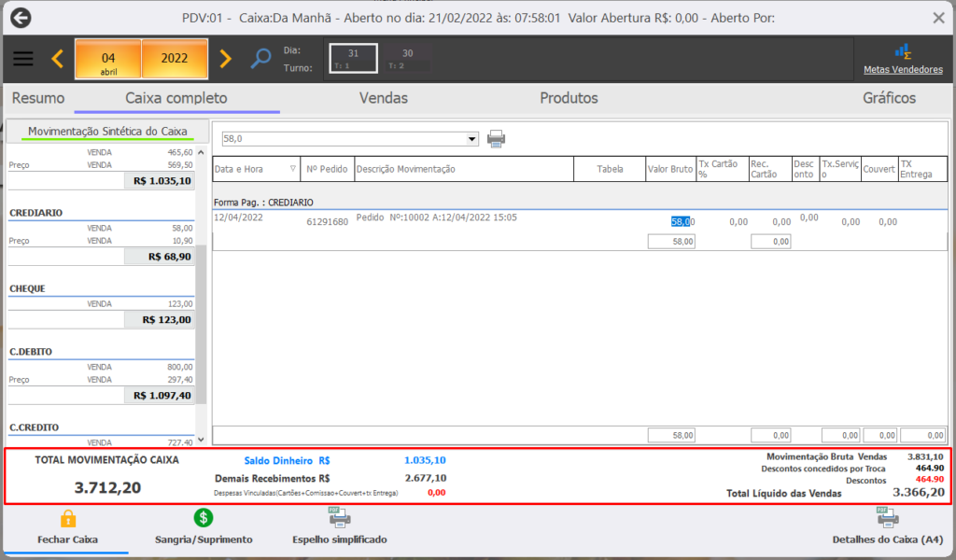Click the magnifier search icon
Viewport: 956px width, 560px height.
261,58
